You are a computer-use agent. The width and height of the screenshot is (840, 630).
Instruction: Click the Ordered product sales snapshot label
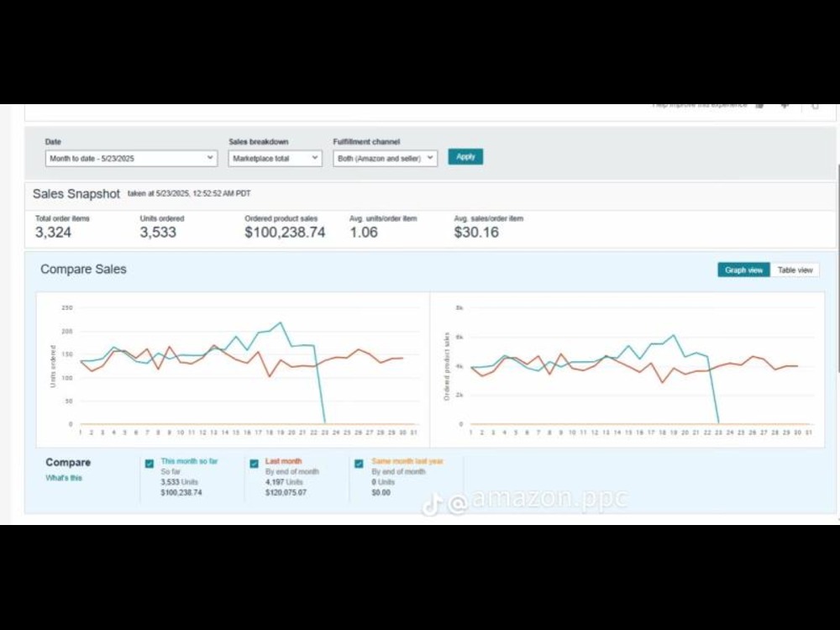(x=281, y=218)
